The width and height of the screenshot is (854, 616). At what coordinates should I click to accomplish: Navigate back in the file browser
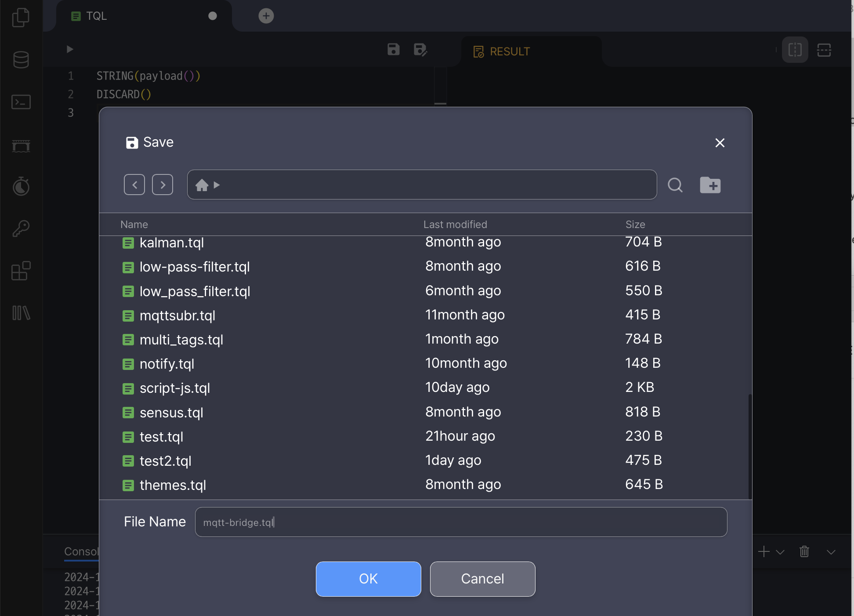coord(134,185)
